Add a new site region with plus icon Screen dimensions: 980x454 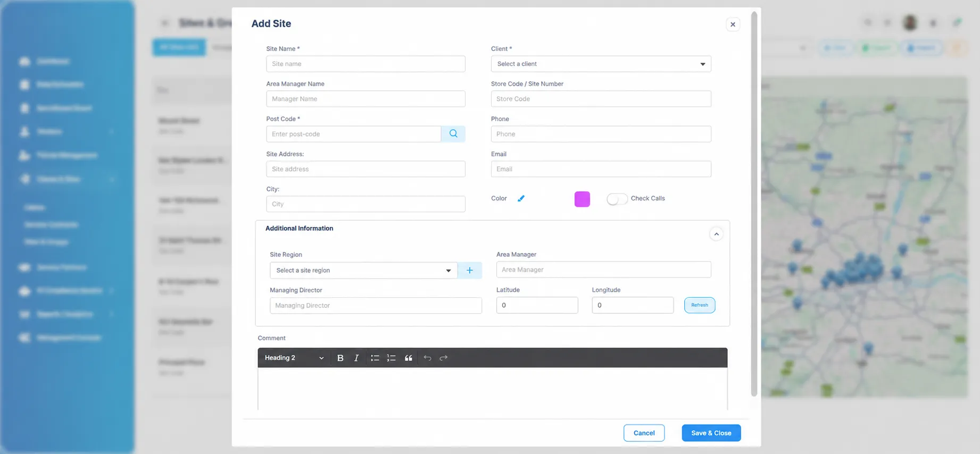pos(470,270)
